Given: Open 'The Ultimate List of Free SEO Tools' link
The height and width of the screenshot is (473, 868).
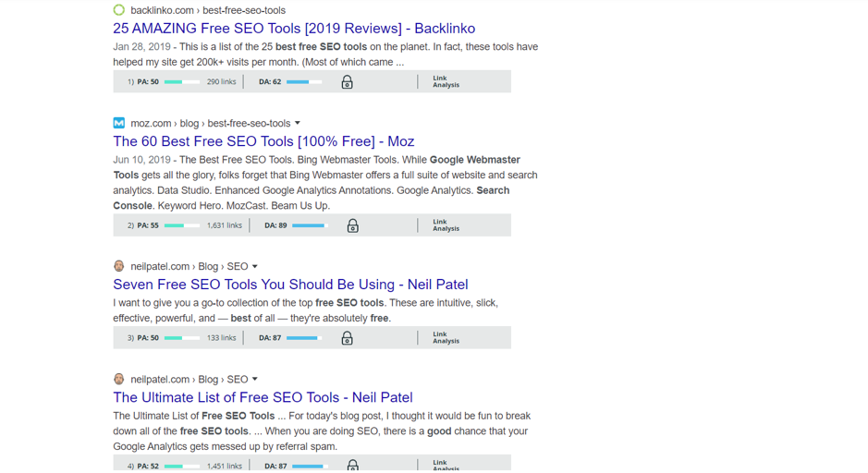Looking at the screenshot, I should pos(263,397).
